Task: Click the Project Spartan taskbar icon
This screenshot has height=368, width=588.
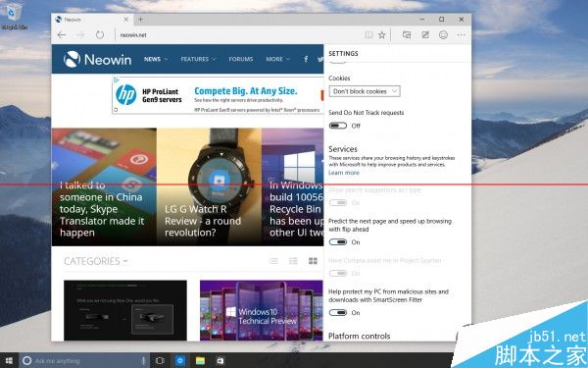Action: 180,361
